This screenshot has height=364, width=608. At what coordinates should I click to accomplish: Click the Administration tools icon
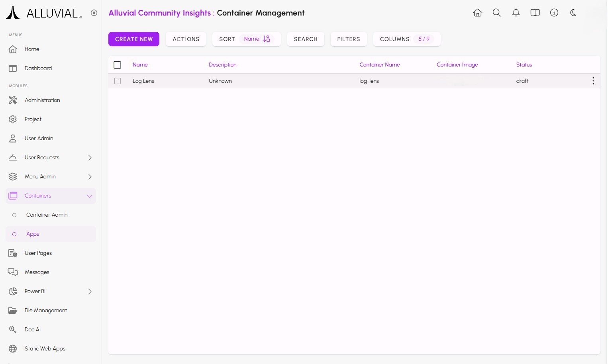pos(13,100)
